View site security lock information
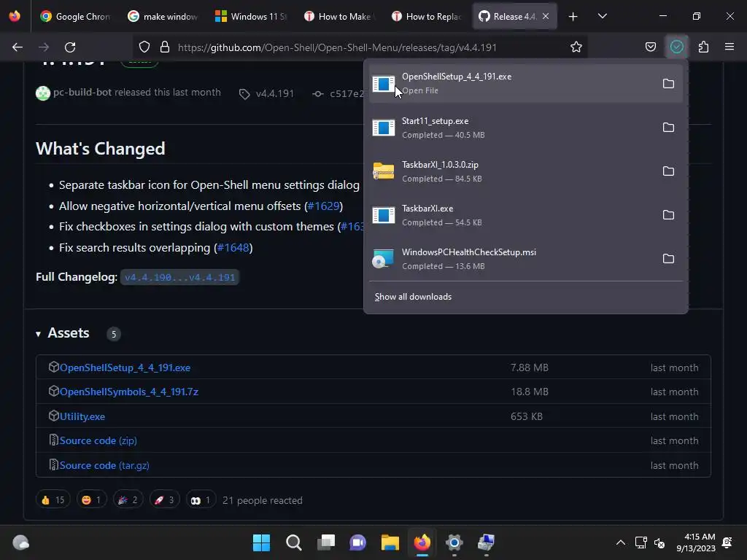The image size is (747, 560). click(x=165, y=47)
